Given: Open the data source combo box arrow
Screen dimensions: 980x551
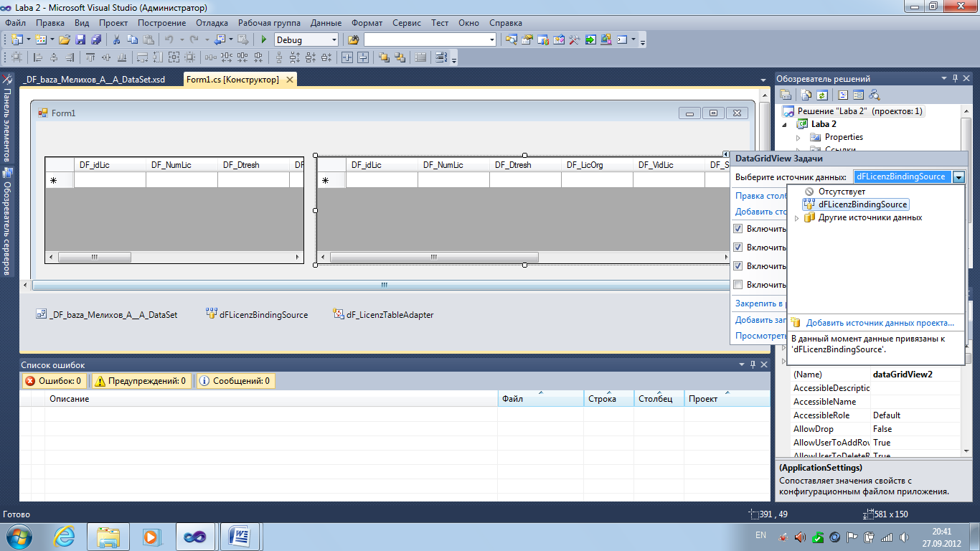Looking at the screenshot, I should 958,176.
